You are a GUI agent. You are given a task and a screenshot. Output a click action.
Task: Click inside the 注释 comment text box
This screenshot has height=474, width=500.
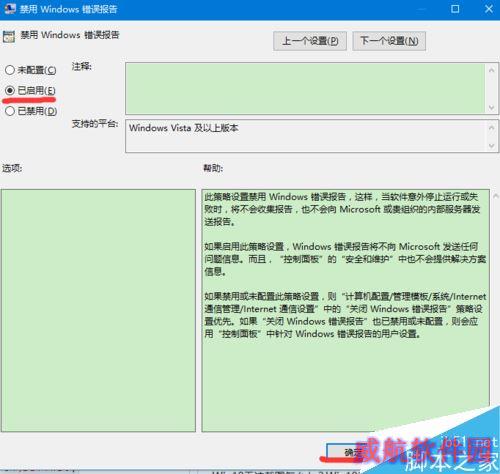pyautogui.click(x=305, y=89)
